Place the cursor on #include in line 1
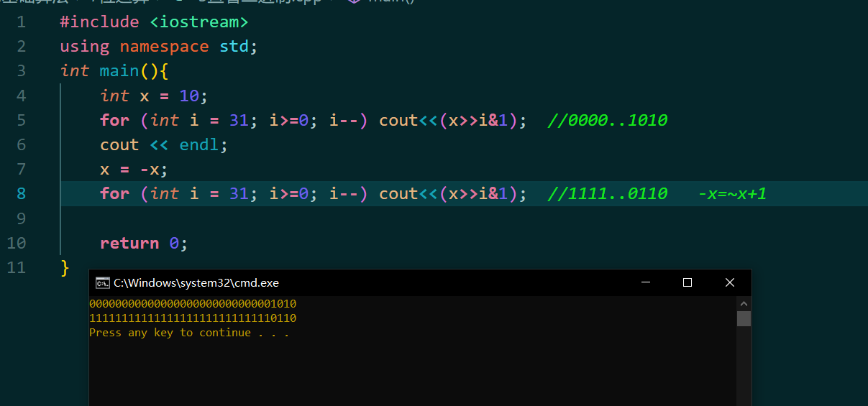Image resolution: width=868 pixels, height=406 pixels. (x=99, y=22)
